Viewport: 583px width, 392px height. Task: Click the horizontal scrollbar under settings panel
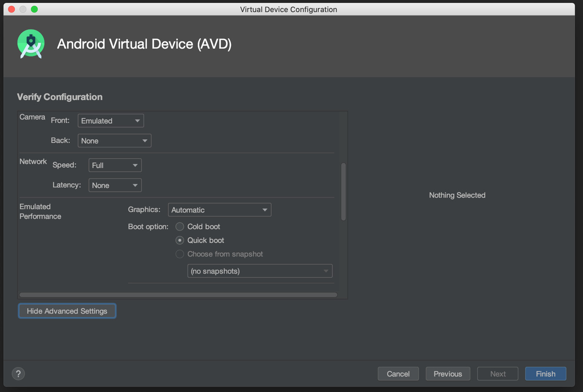coord(178,295)
